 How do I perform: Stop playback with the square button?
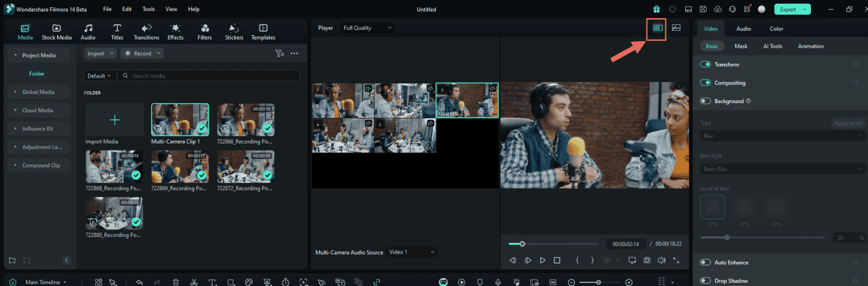click(557, 260)
